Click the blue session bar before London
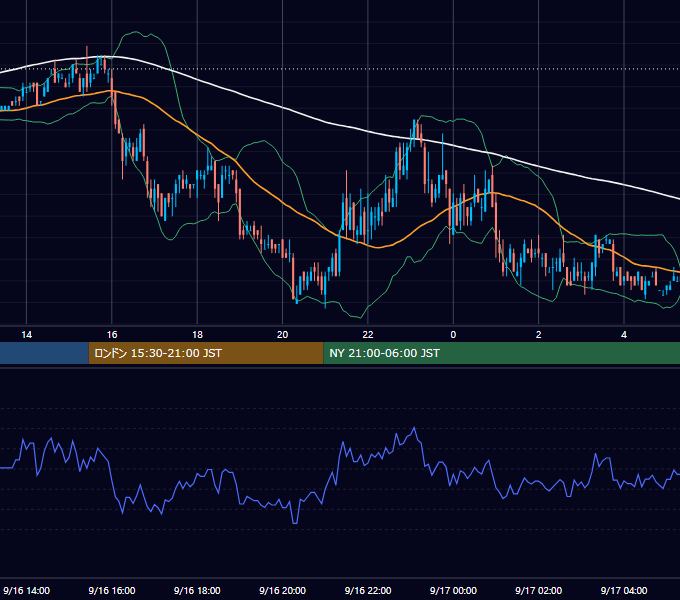 click(x=44, y=353)
